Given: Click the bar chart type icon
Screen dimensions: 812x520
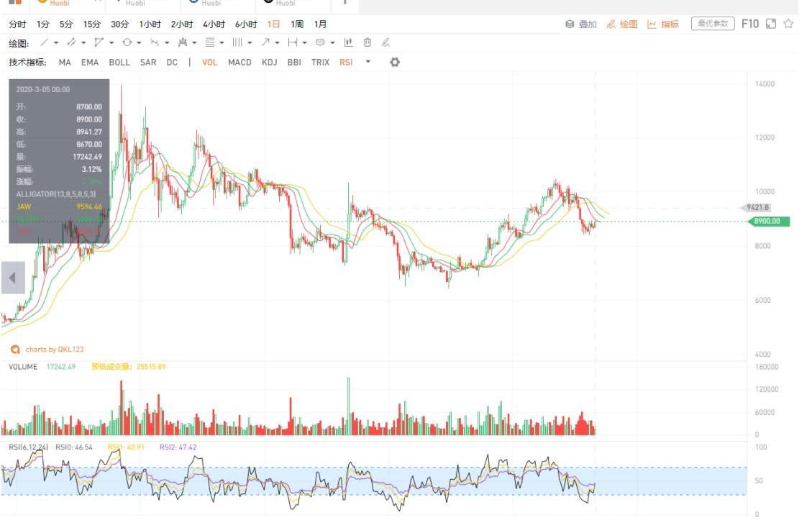Looking at the screenshot, I should tap(349, 43).
